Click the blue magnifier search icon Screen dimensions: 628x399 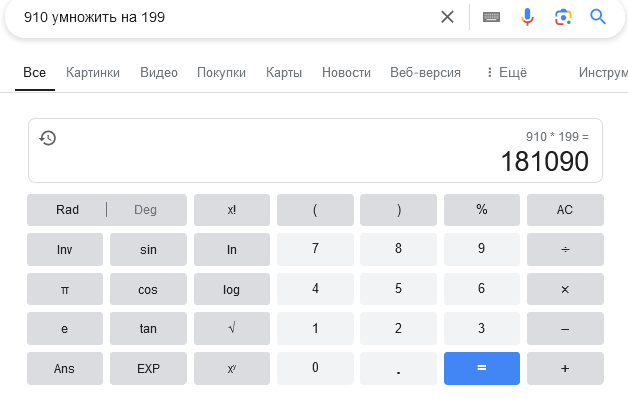(598, 17)
